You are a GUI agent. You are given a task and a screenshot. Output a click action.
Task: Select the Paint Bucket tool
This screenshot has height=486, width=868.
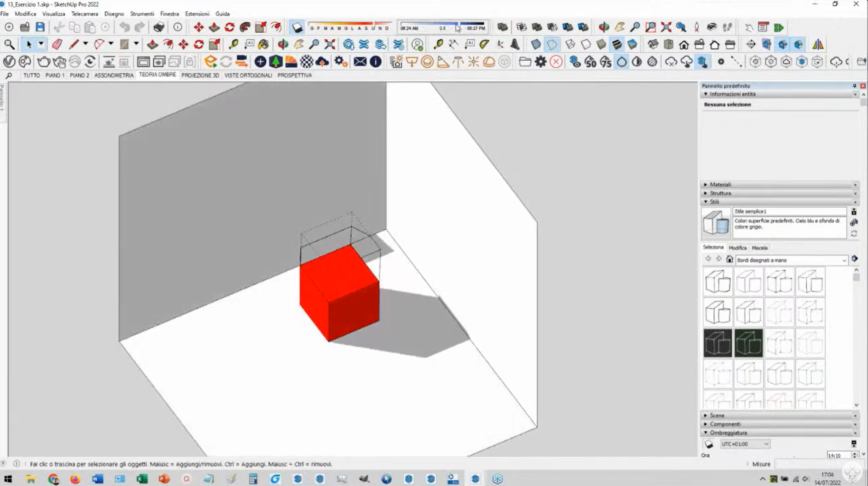263,45
